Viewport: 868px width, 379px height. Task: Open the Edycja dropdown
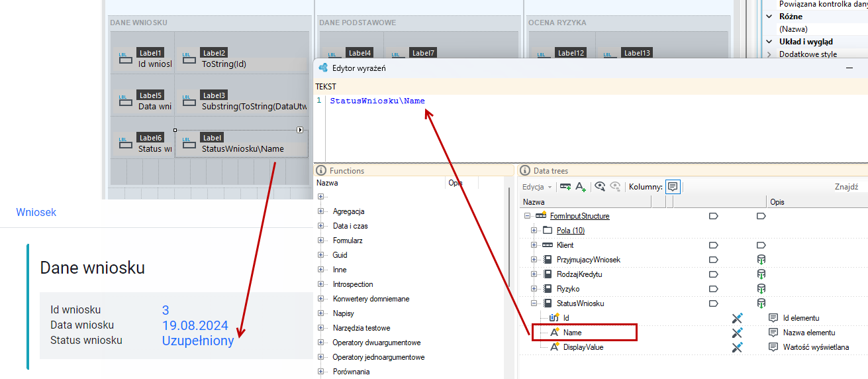(536, 187)
